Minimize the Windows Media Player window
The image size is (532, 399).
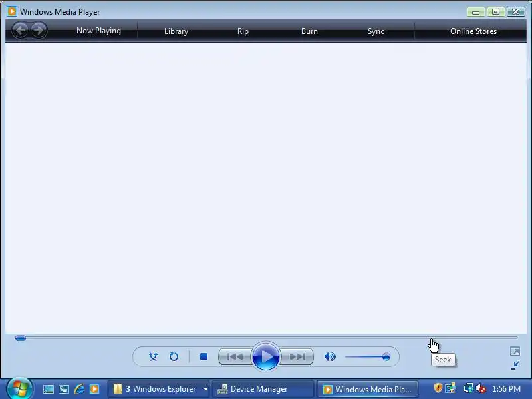pos(475,11)
